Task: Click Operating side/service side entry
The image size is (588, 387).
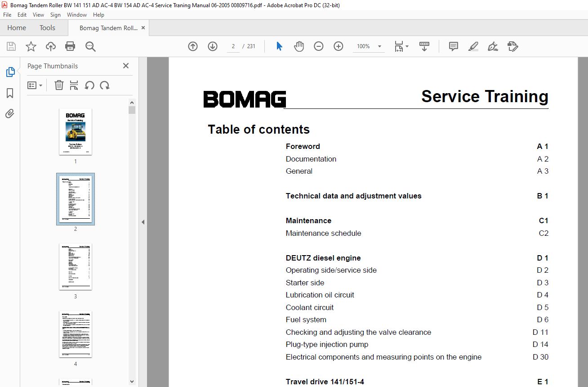Action: [331, 270]
